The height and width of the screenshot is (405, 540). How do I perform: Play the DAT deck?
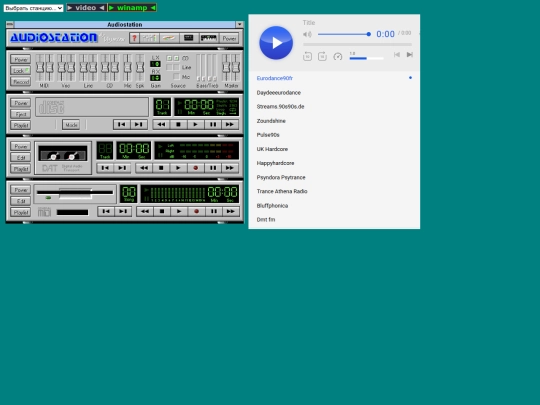tap(178, 168)
